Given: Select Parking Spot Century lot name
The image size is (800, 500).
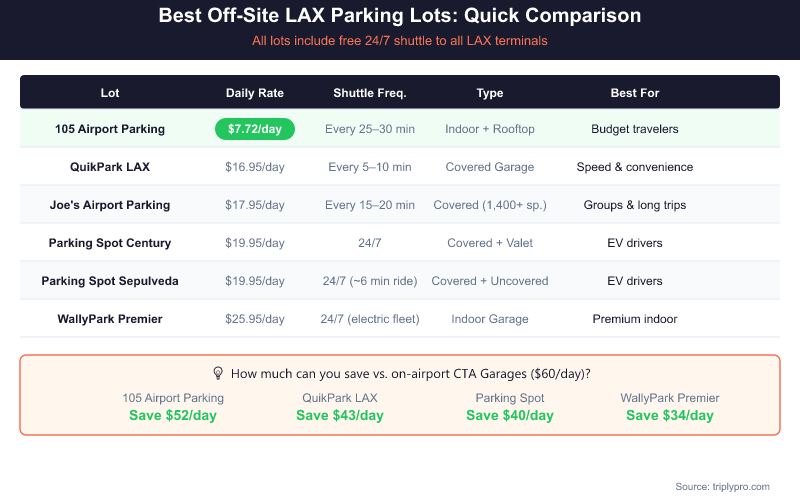Looking at the screenshot, I should click(x=110, y=243).
